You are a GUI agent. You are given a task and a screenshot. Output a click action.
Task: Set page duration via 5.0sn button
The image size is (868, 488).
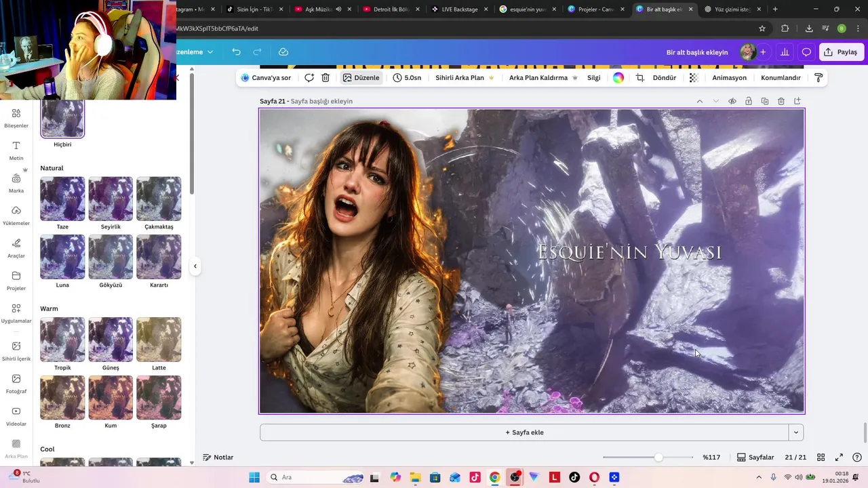tap(407, 78)
